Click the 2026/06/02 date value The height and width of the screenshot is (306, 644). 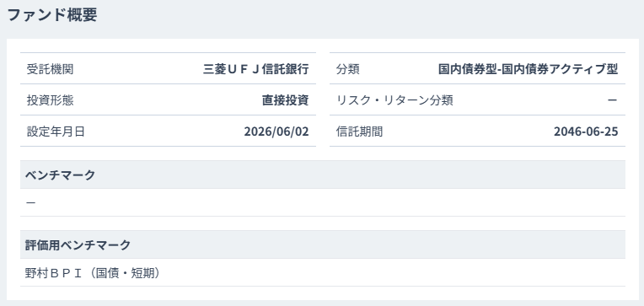[276, 132]
